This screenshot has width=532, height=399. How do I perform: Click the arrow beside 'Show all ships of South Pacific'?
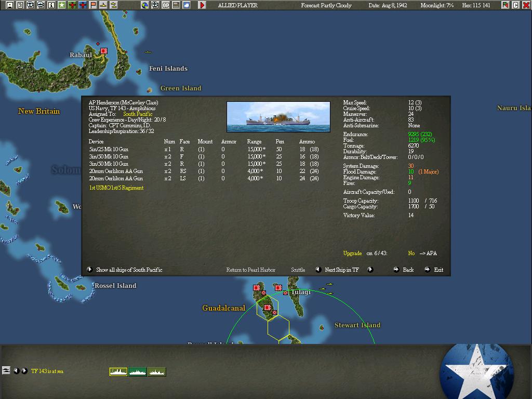[x=89, y=270]
